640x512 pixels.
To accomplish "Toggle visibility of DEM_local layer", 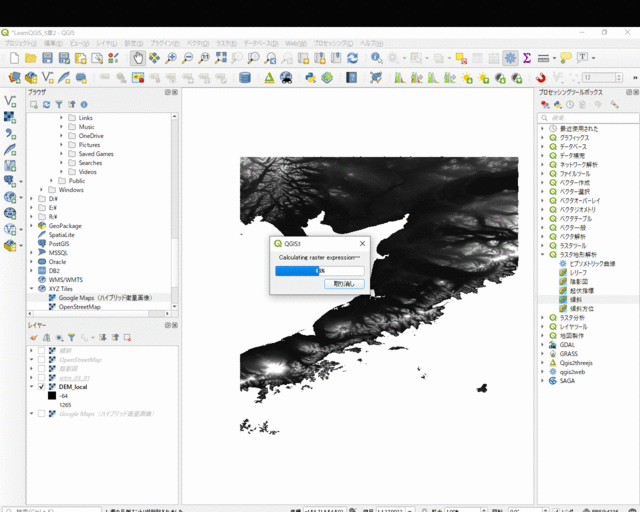I will click(41, 387).
